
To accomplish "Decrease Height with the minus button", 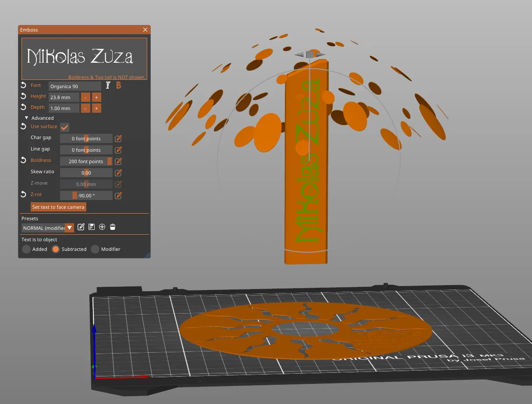I will [85, 97].
